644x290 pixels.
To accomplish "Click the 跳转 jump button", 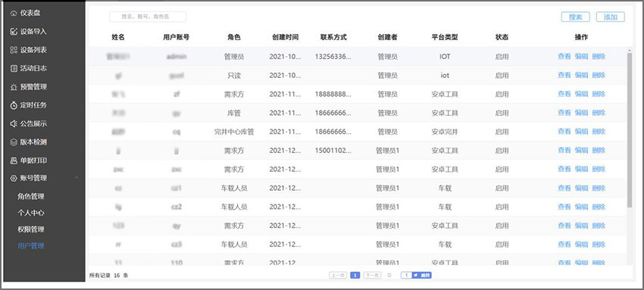I will [x=421, y=275].
